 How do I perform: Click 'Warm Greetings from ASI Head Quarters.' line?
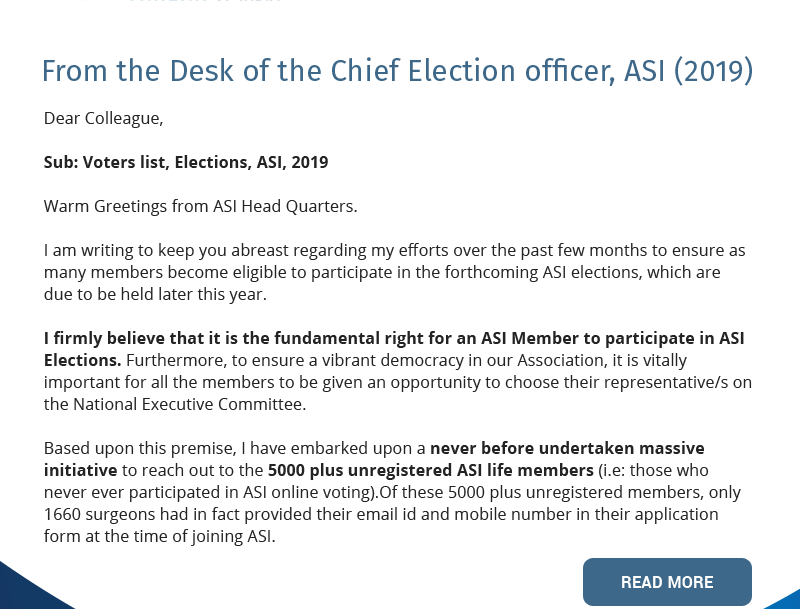pyautogui.click(x=200, y=206)
